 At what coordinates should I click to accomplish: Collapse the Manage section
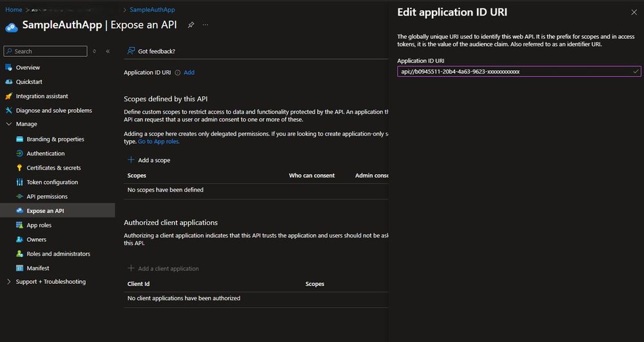click(x=8, y=124)
